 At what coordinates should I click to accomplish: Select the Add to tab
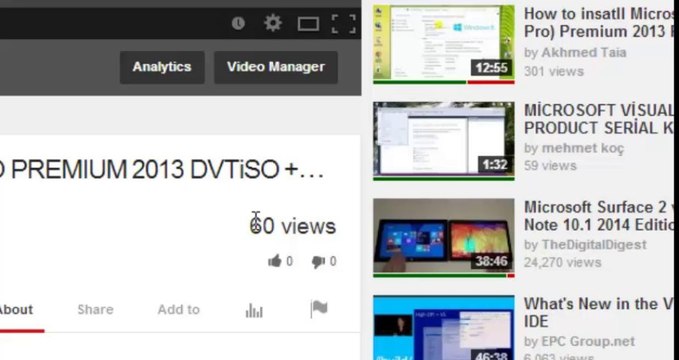tap(178, 310)
